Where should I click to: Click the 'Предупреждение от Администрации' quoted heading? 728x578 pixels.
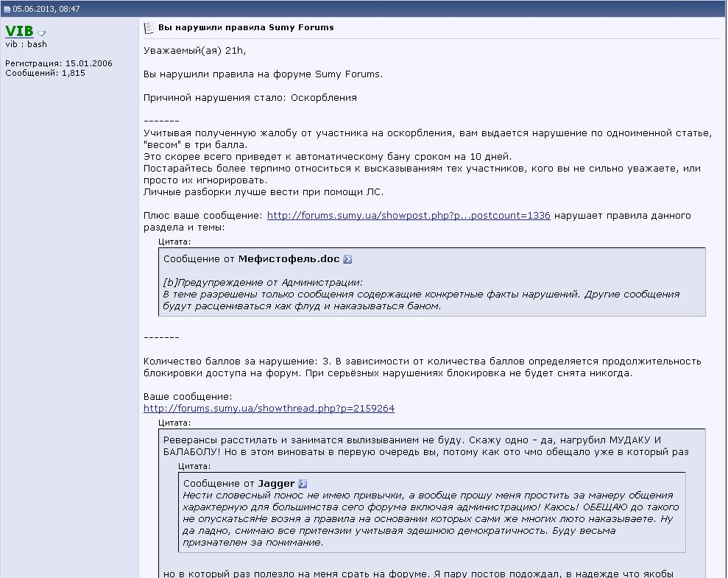[264, 282]
